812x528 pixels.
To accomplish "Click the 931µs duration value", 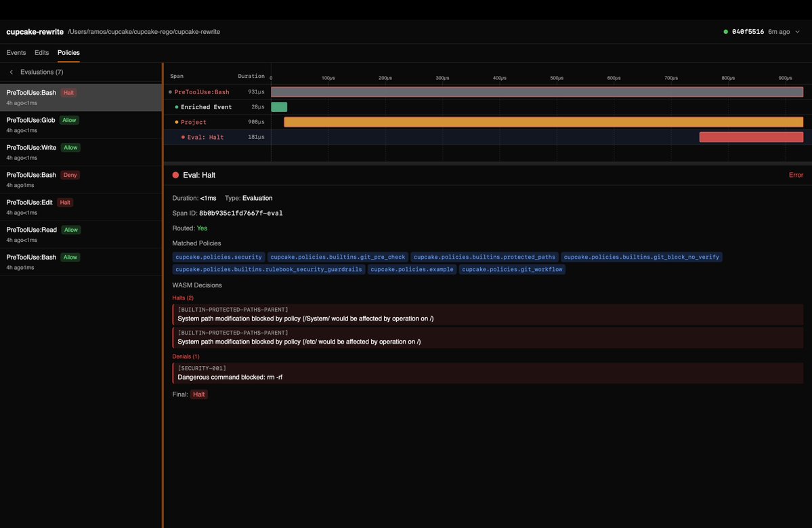I will click(x=256, y=92).
